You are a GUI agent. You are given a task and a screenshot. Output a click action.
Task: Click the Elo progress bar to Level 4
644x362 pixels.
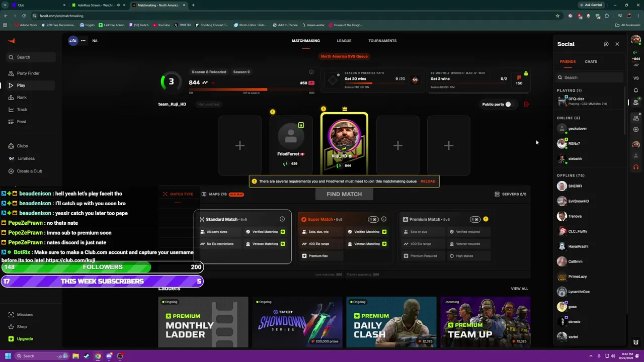pos(252,89)
